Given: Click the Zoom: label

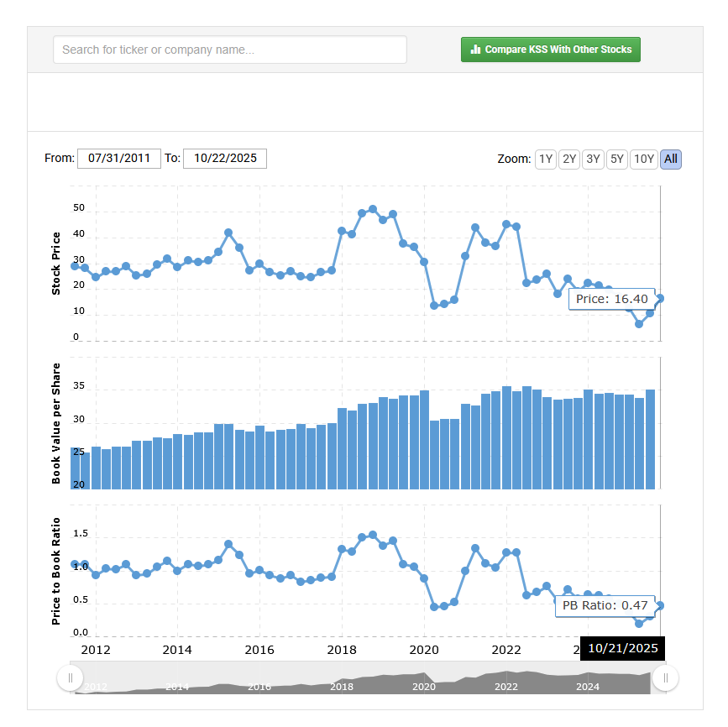Looking at the screenshot, I should [x=514, y=160].
